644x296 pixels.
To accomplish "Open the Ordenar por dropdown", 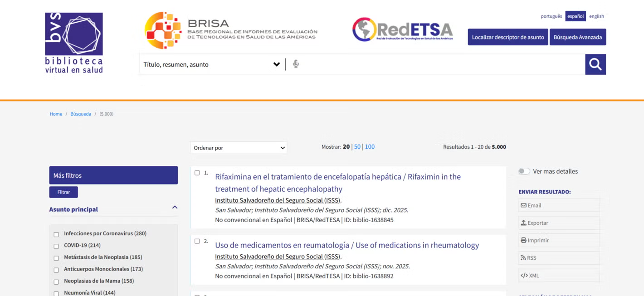I will pyautogui.click(x=238, y=147).
